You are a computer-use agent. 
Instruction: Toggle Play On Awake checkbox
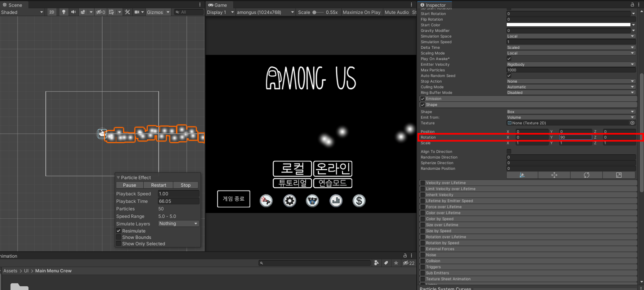[x=509, y=59]
